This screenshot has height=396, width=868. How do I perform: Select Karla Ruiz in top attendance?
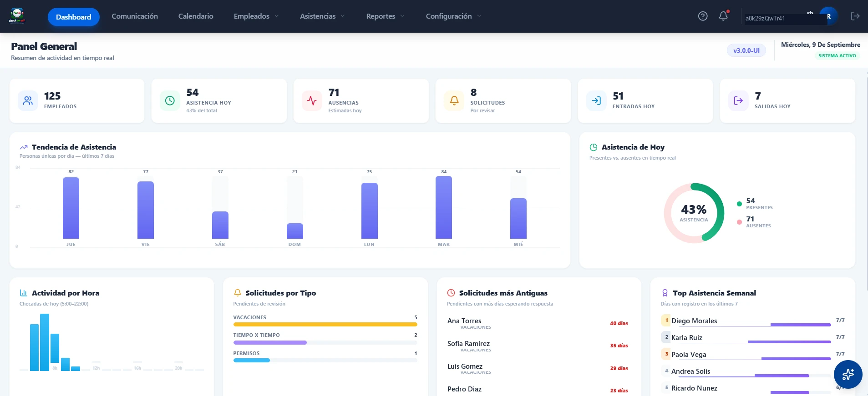pyautogui.click(x=753, y=338)
